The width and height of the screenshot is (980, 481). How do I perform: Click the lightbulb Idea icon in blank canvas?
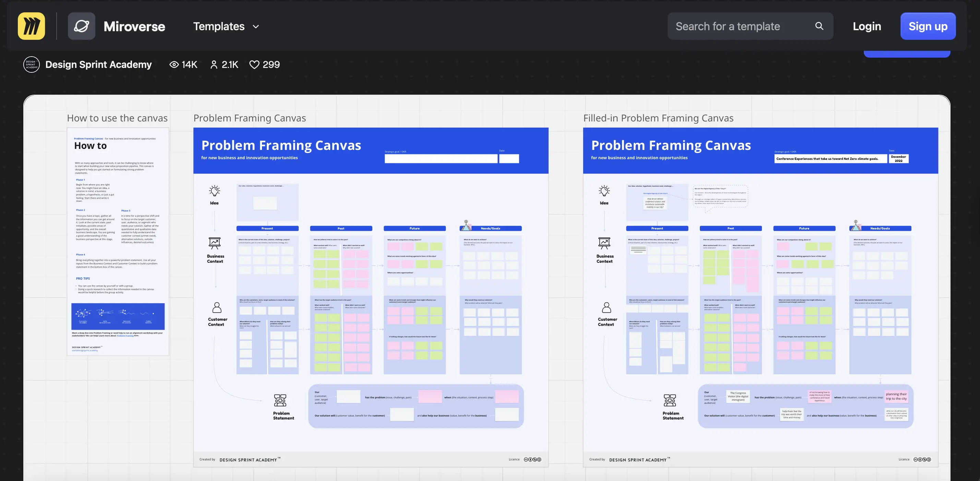click(215, 191)
